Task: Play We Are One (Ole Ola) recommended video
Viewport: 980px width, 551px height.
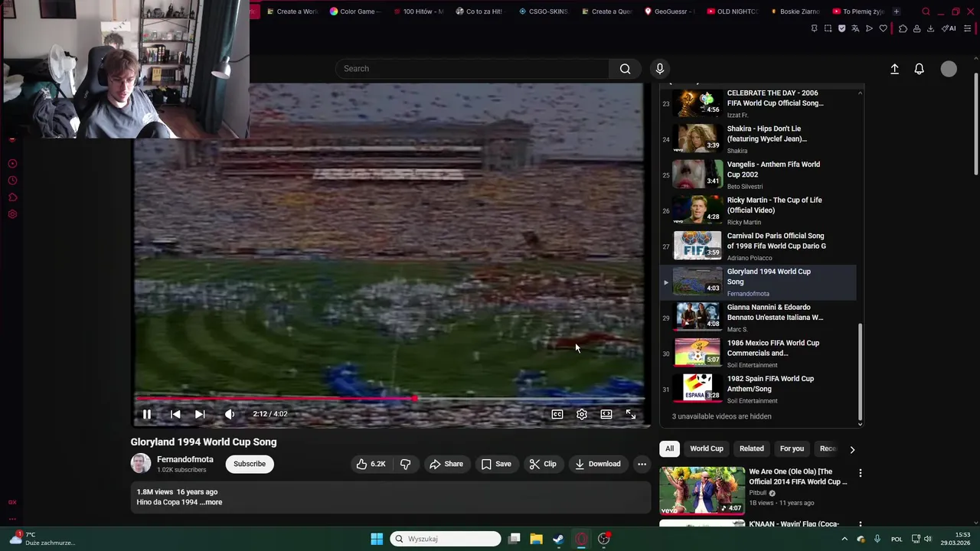Action: pos(702,491)
